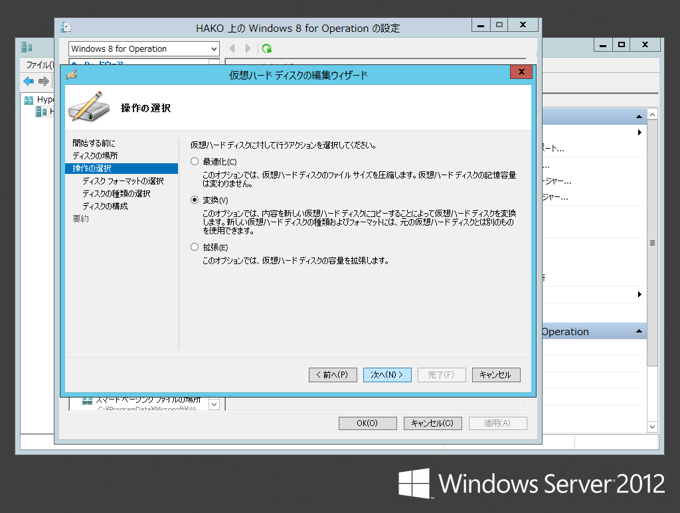Select the 変換(V) radio option
680x513 pixels.
pyautogui.click(x=194, y=200)
